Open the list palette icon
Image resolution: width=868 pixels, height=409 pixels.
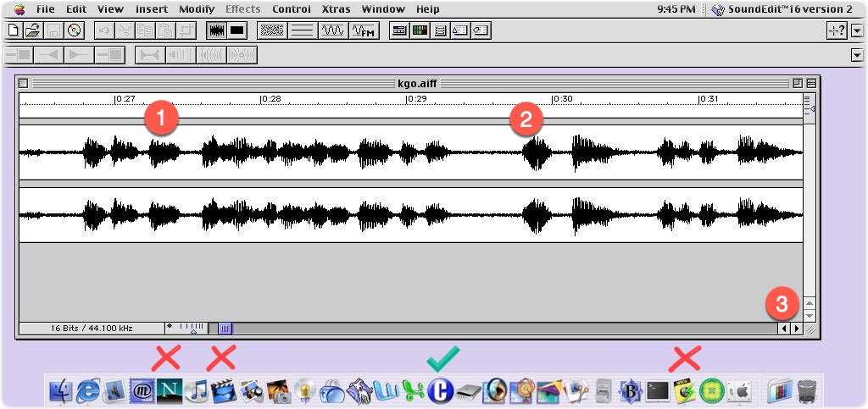click(x=440, y=30)
